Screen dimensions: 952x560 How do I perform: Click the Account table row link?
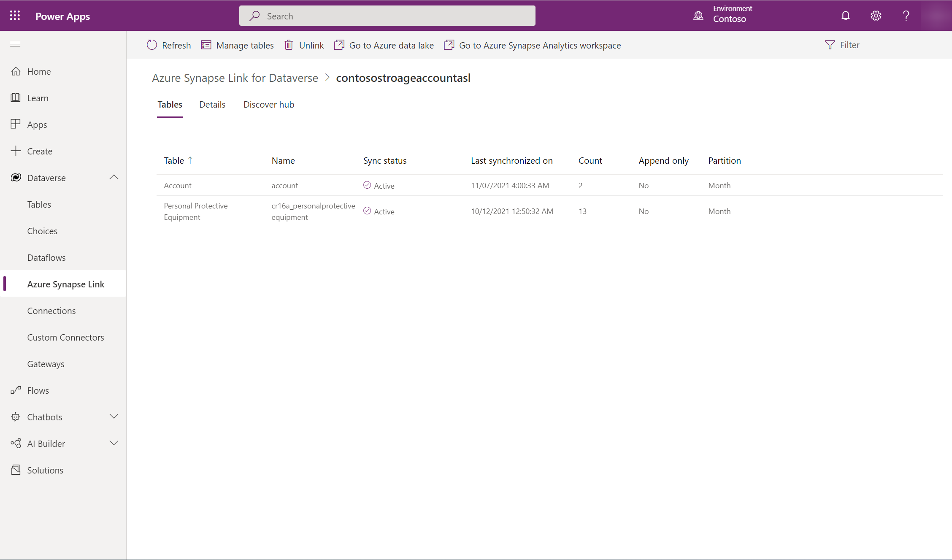pyautogui.click(x=177, y=185)
